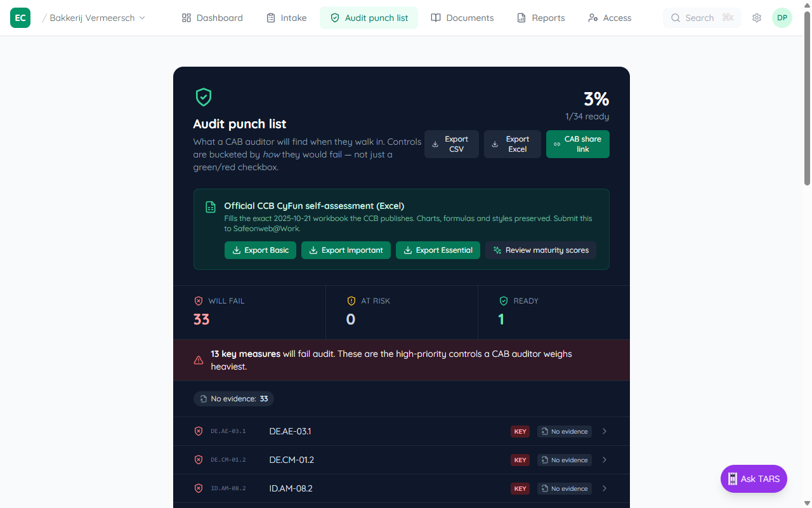The height and width of the screenshot is (508, 812).
Task: Click the 3% readiness progress indicator
Action: tap(596, 99)
